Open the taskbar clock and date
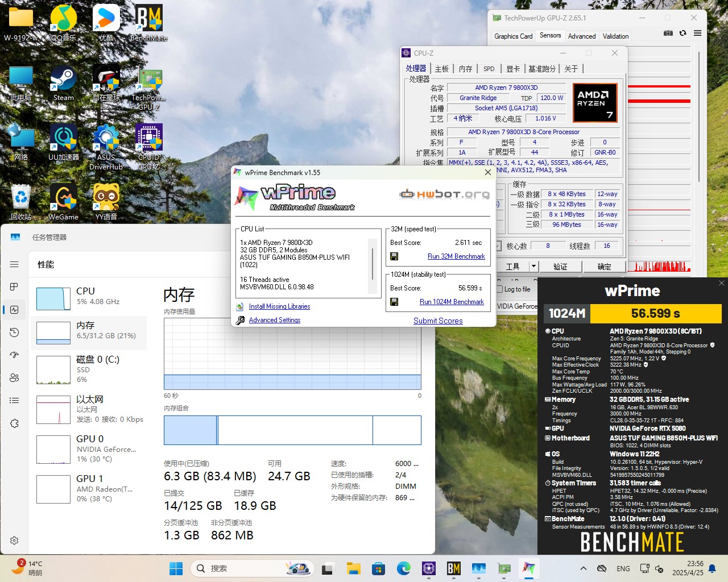This screenshot has height=582, width=728. pos(688,568)
